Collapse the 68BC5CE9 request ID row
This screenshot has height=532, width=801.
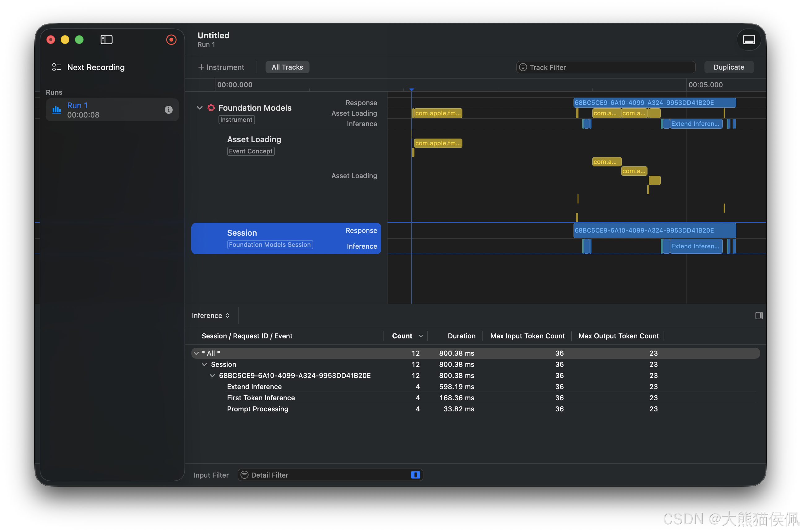[212, 375]
